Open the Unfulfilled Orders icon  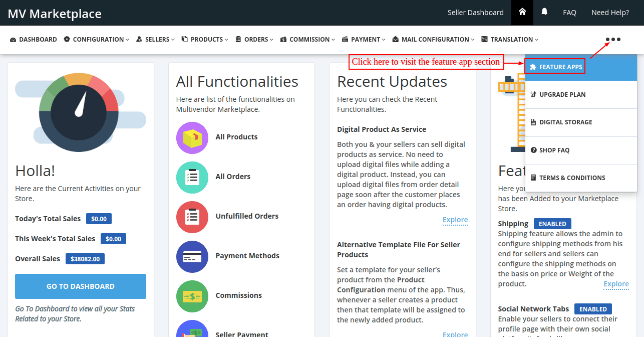click(x=192, y=216)
